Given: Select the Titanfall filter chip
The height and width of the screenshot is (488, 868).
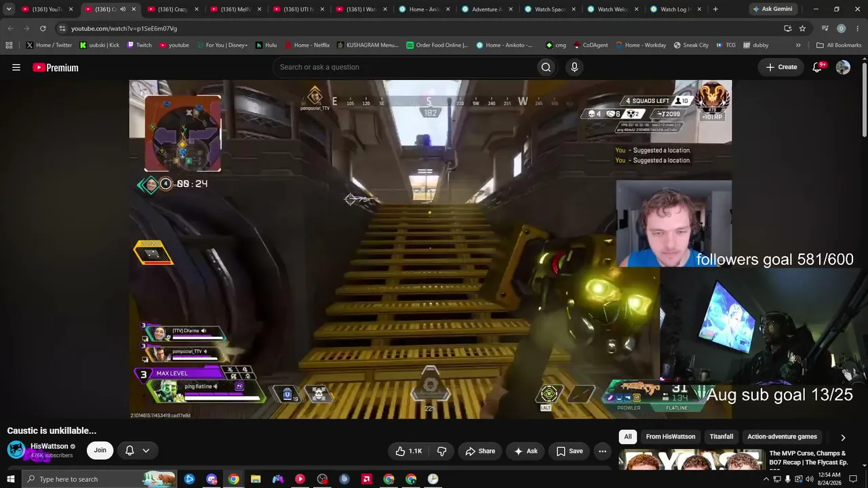Looking at the screenshot, I should pyautogui.click(x=722, y=436).
